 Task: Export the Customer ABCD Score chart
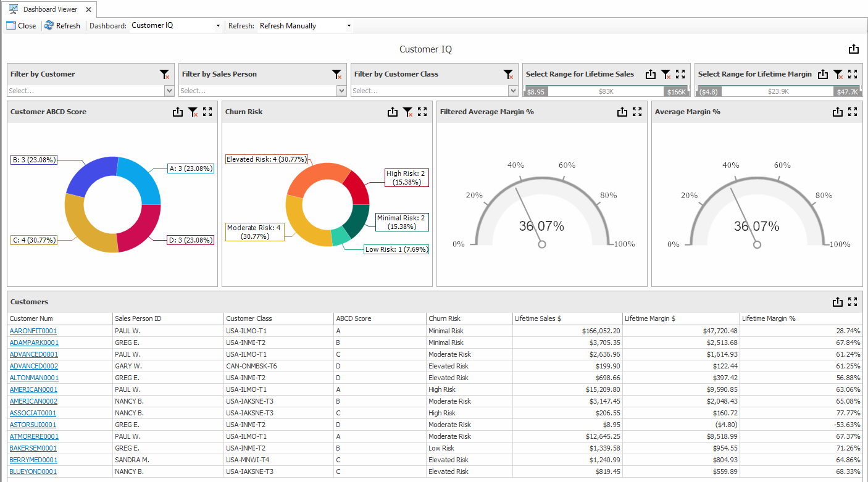point(178,112)
